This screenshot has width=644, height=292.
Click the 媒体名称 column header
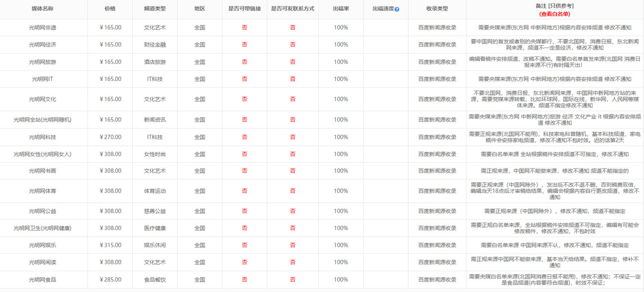pyautogui.click(x=42, y=9)
